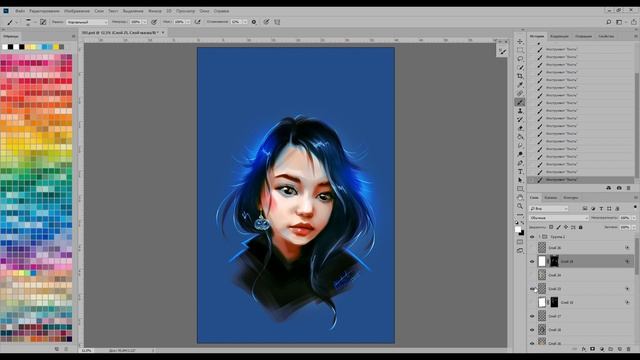Open brush preset picker dropdown arrow

coord(34,22)
